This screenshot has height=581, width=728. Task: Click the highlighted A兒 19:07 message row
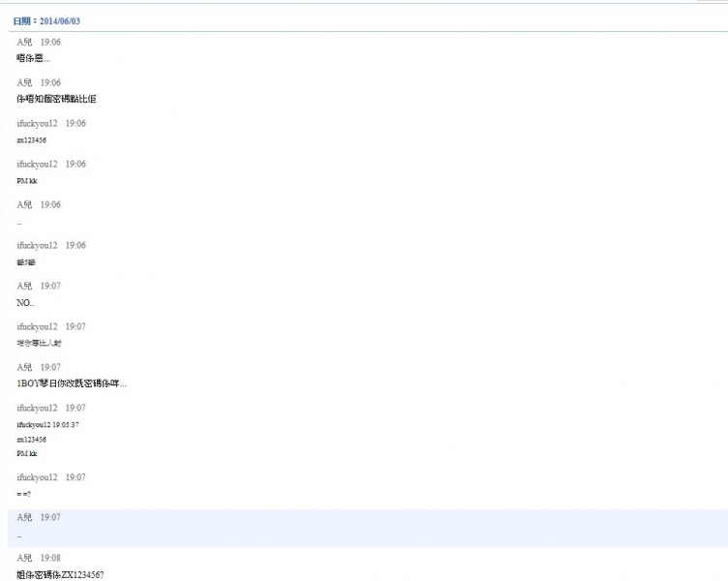[x=367, y=528]
